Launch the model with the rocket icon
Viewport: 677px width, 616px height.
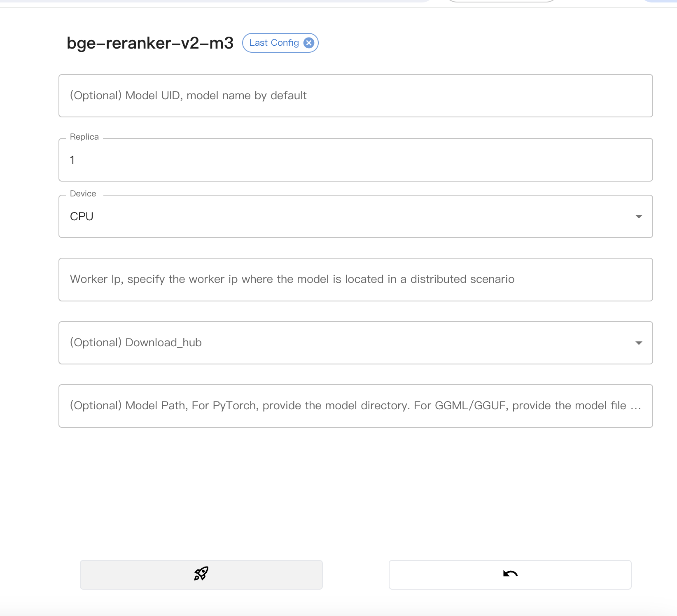201,574
